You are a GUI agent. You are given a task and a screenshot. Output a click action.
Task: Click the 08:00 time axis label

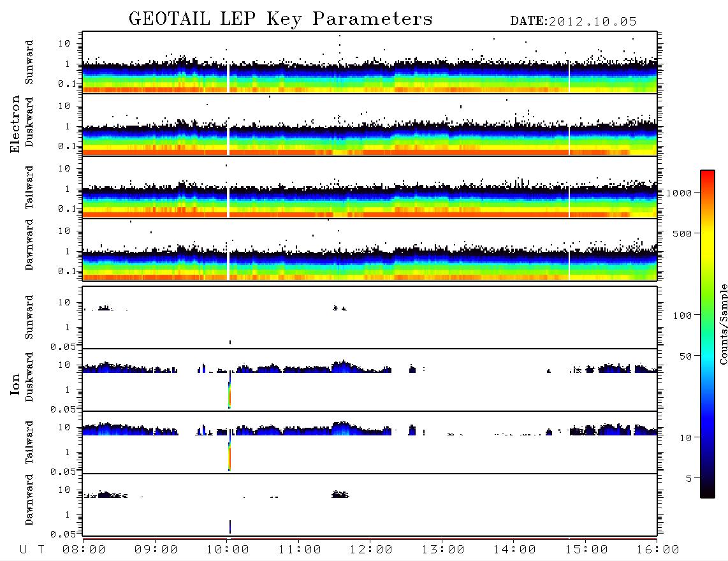84,550
